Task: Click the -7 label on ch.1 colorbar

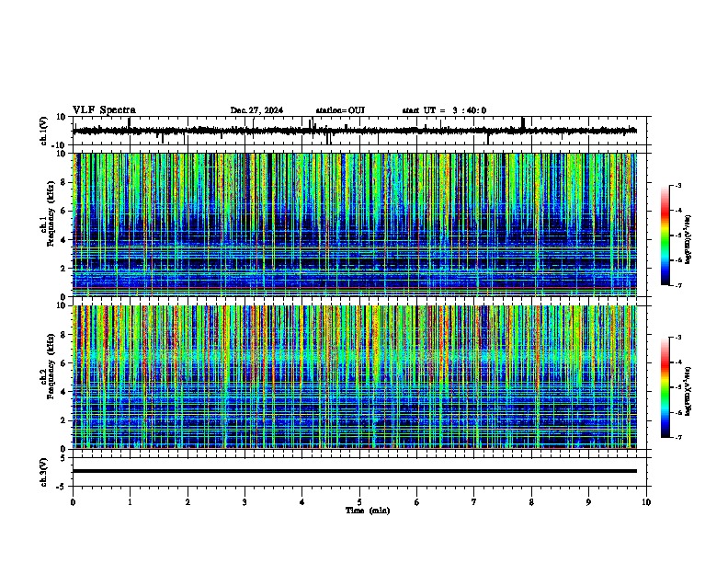Action: coord(678,285)
